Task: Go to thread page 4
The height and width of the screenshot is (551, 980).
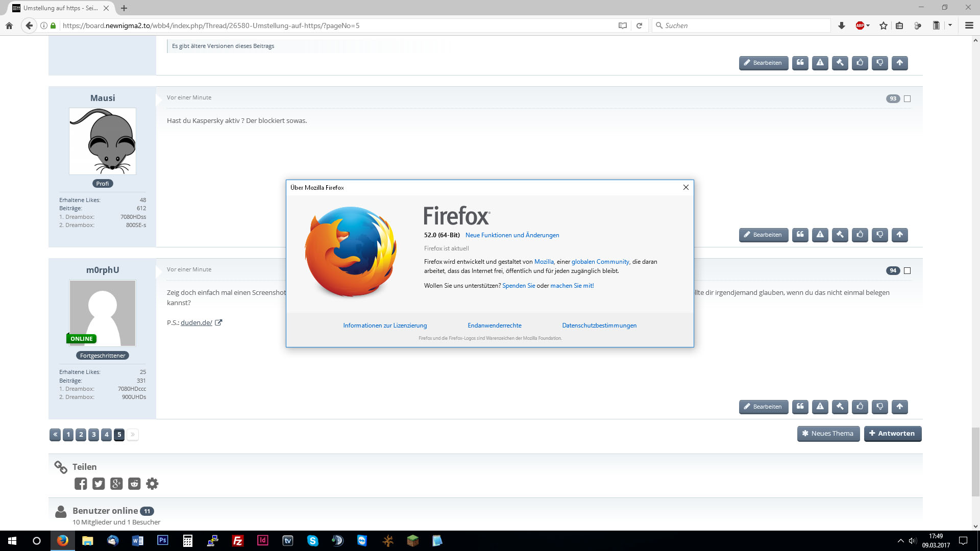Action: [106, 435]
